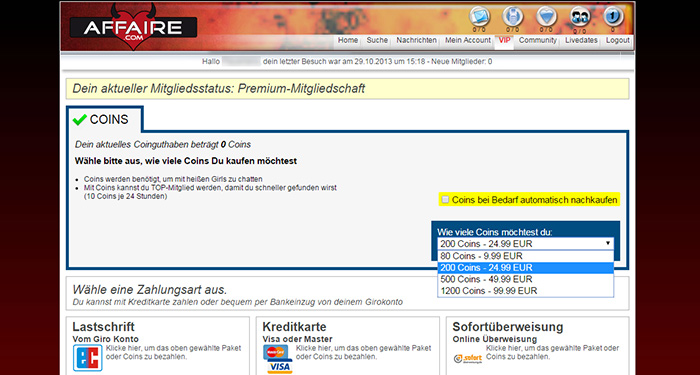Choose Lastschrift payment heading
Image resolution: width=700 pixels, height=375 pixels.
104,327
